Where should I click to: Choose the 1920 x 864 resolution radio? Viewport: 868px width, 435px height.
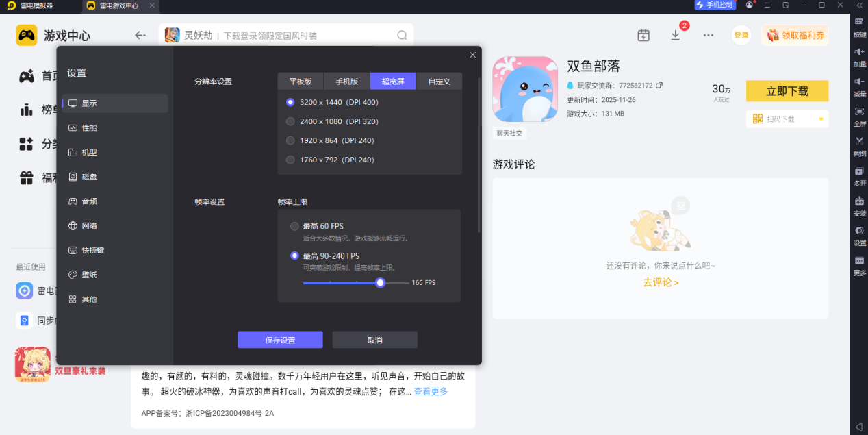290,140
